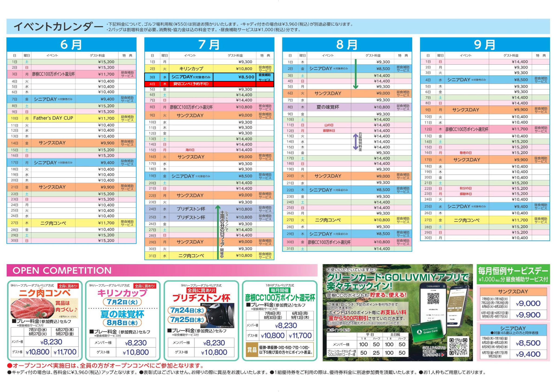The image size is (557, 392).
Task: Click イベント column header in 8月 table
Action: coord(328,55)
